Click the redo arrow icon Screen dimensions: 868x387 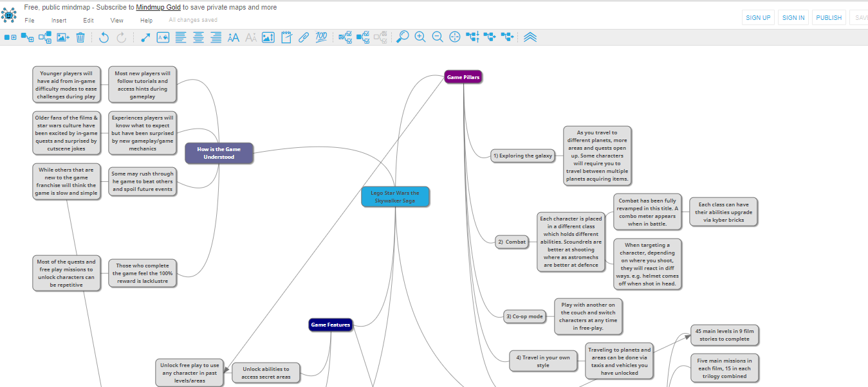click(x=122, y=37)
